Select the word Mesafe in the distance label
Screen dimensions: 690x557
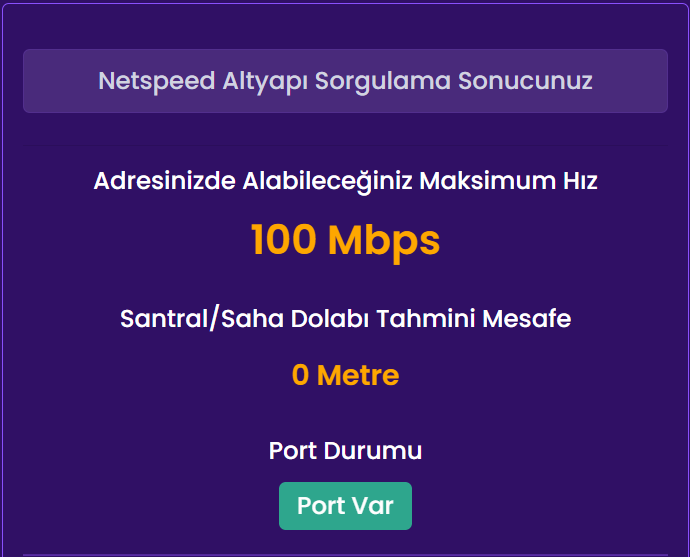(527, 319)
